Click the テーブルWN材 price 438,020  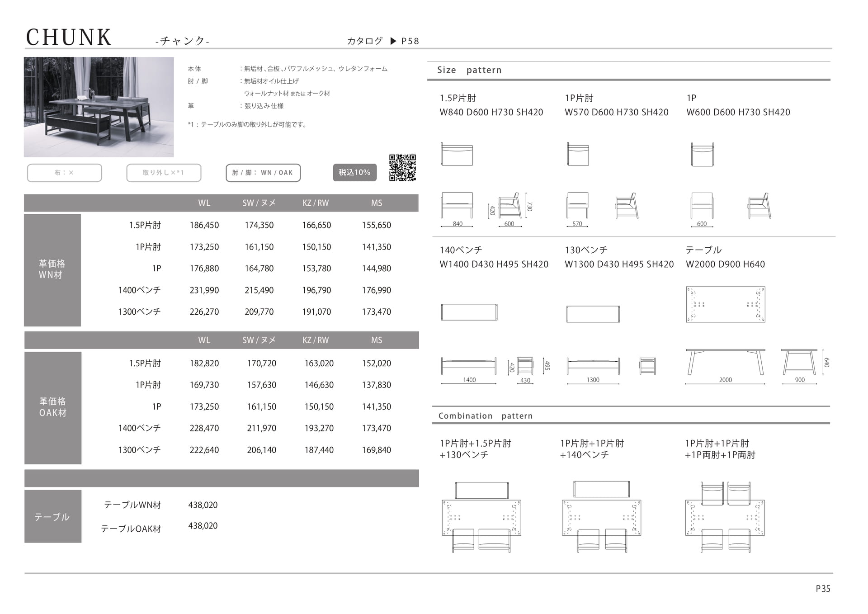pos(203,505)
